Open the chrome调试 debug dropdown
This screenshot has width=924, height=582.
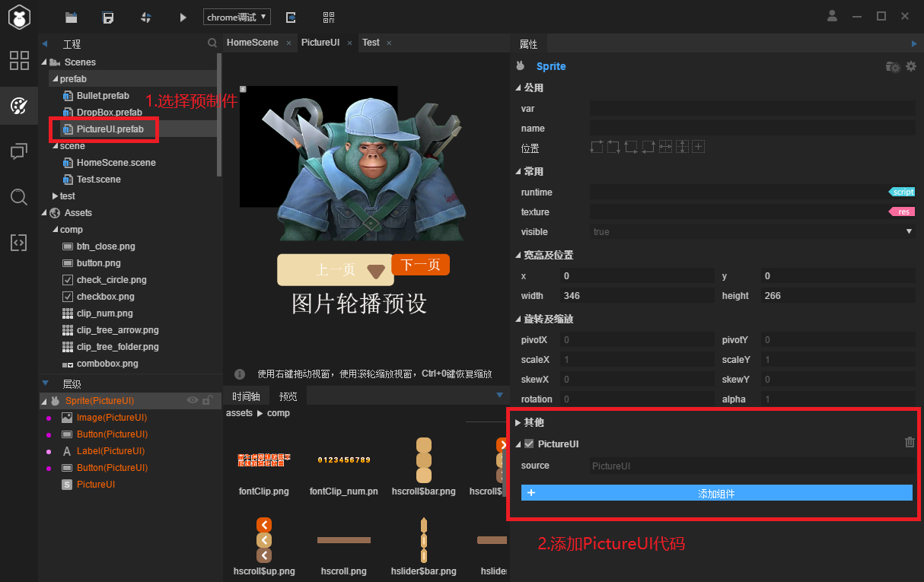point(237,17)
